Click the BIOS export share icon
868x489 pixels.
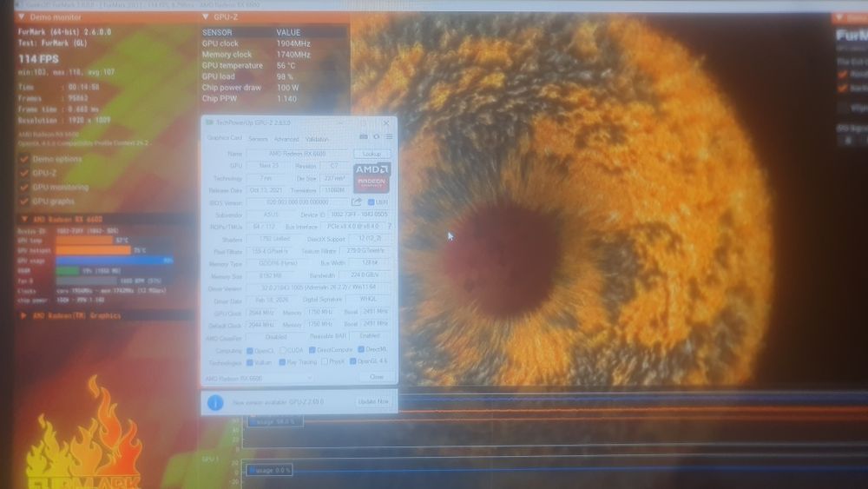[x=357, y=202]
